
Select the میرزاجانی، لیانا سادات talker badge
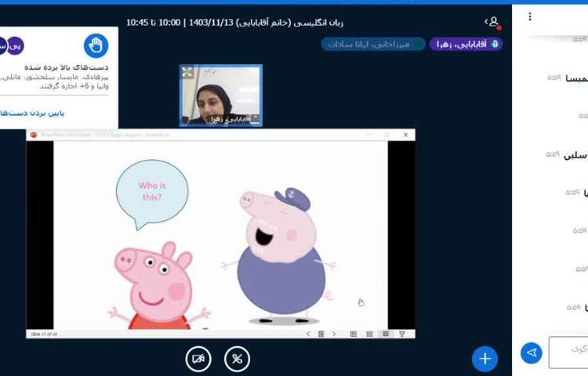pos(373,44)
